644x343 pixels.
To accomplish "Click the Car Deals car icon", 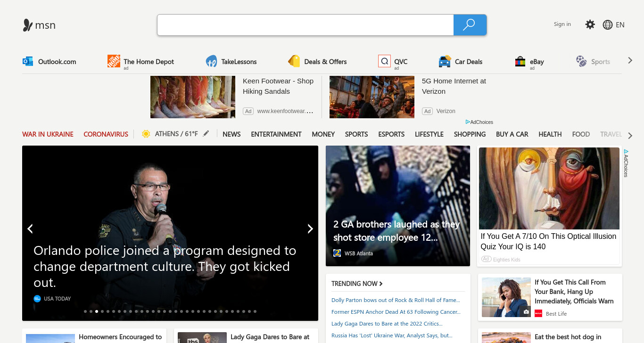I will point(445,61).
